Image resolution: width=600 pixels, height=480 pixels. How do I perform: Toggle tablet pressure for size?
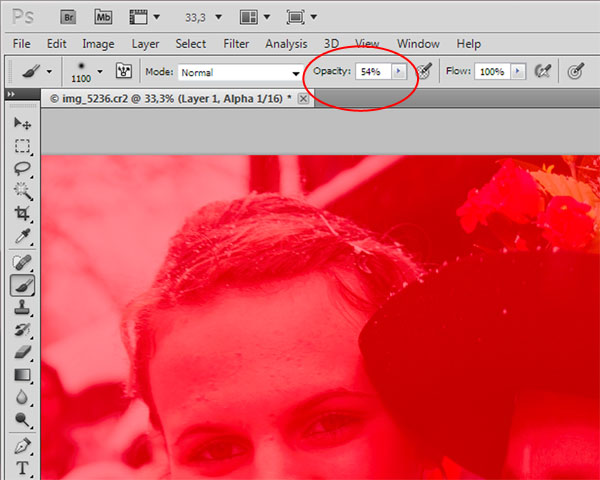576,71
